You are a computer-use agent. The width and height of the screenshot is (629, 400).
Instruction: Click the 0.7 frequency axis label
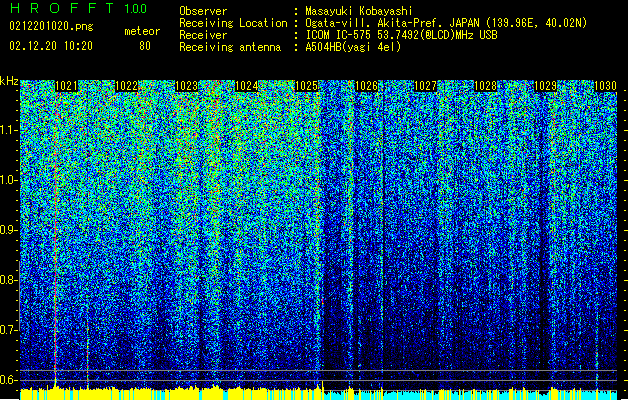8,330
